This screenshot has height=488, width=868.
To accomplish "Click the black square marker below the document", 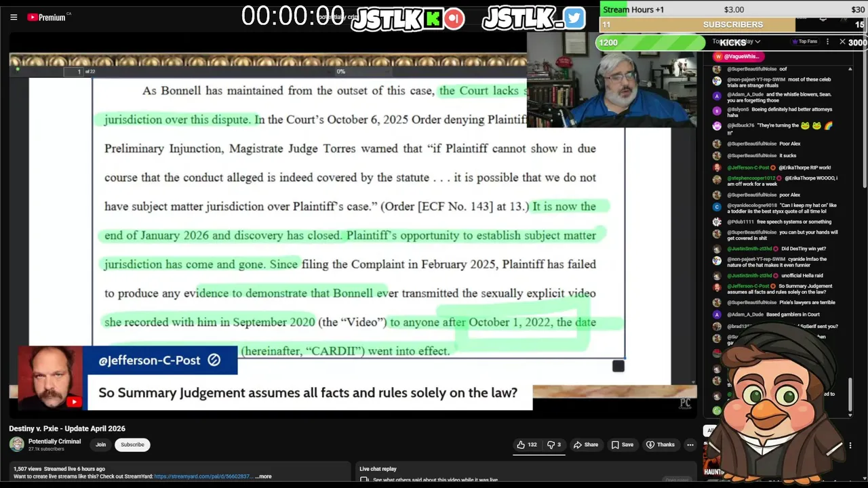I will coord(618,366).
